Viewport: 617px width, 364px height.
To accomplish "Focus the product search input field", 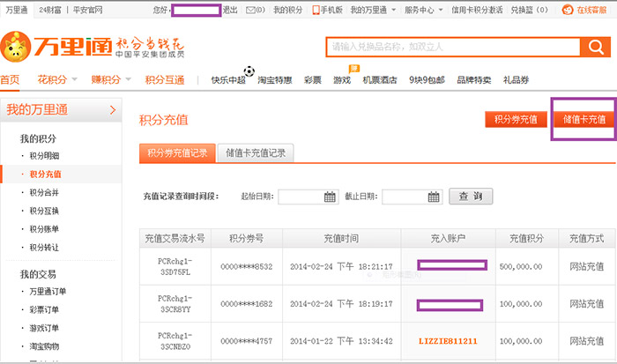I will 453,47.
